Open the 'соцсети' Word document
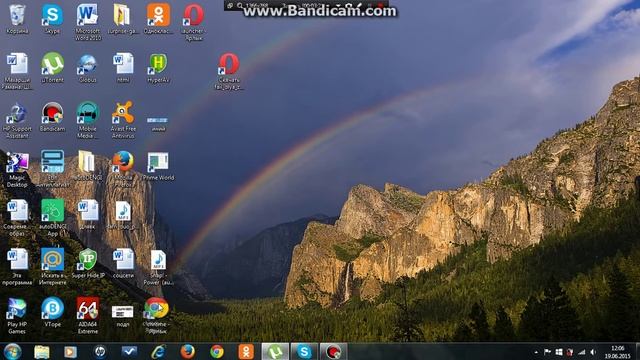The image size is (640, 360). [123, 260]
